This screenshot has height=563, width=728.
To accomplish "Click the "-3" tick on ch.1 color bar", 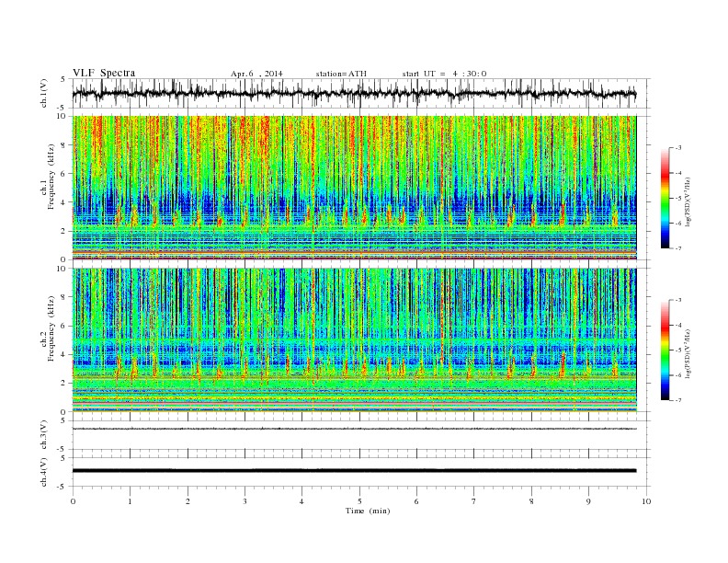I will [x=677, y=148].
